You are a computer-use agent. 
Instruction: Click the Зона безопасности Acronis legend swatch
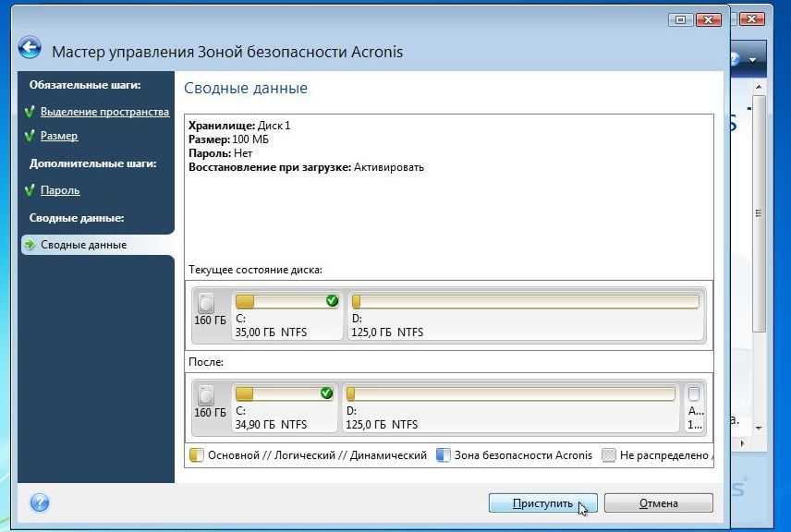[443, 455]
